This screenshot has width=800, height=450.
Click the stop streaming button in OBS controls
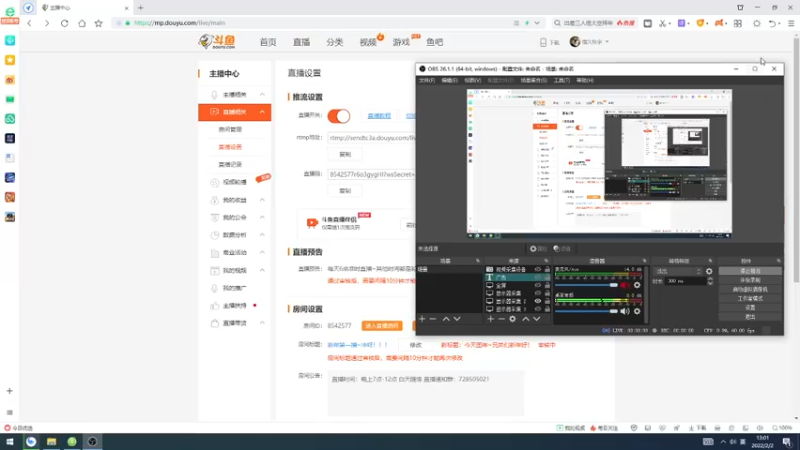(x=749, y=271)
